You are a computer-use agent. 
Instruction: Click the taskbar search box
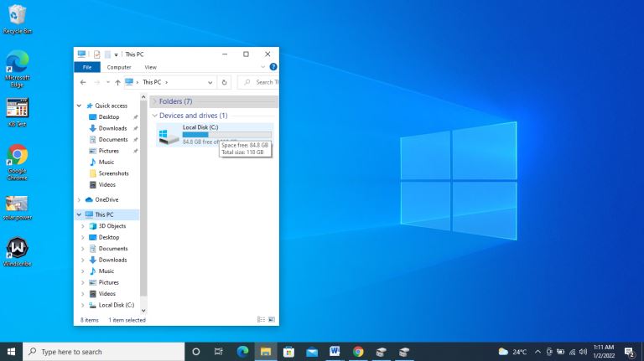(103, 352)
